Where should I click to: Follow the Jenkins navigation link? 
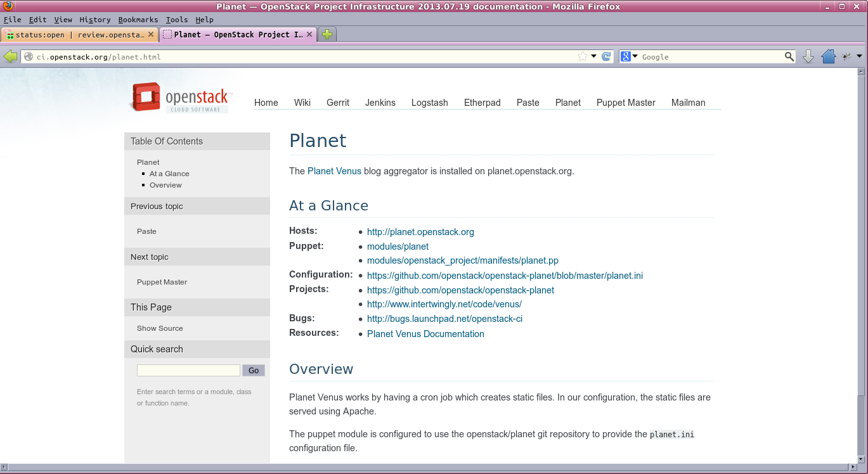380,103
